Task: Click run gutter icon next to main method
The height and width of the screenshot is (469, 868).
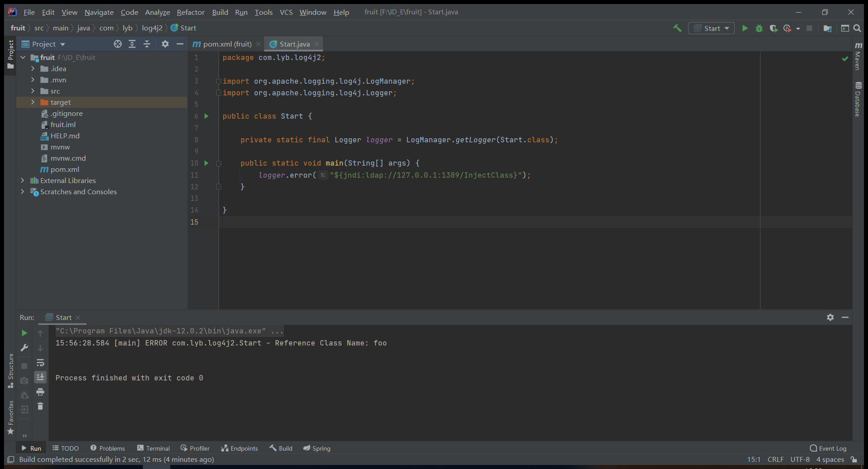Action: [206, 163]
